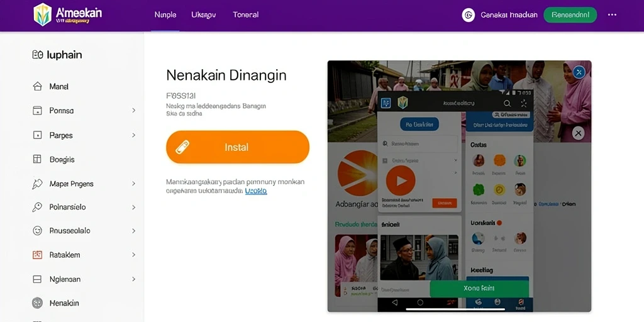Click the Nglenaan sidebar icon
This screenshot has width=644, height=322.
[37, 279]
